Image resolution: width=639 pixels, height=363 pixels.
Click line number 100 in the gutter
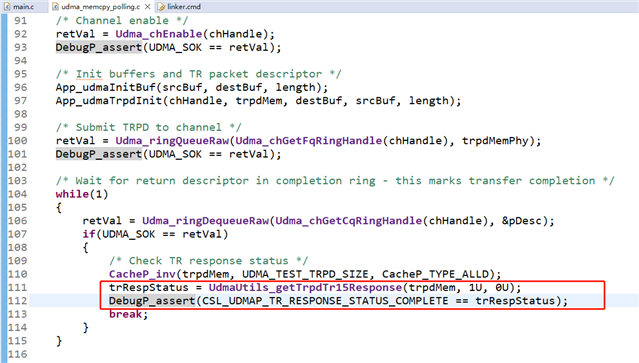[x=18, y=141]
